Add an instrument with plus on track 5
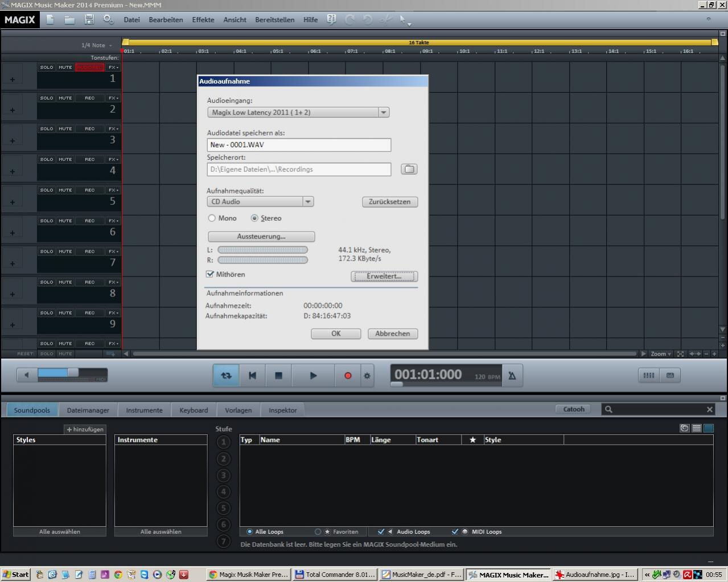 click(13, 202)
